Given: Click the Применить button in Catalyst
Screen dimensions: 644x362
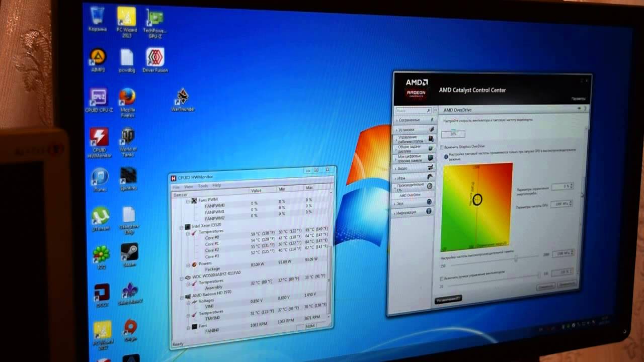Looking at the screenshot, I should point(566,285).
